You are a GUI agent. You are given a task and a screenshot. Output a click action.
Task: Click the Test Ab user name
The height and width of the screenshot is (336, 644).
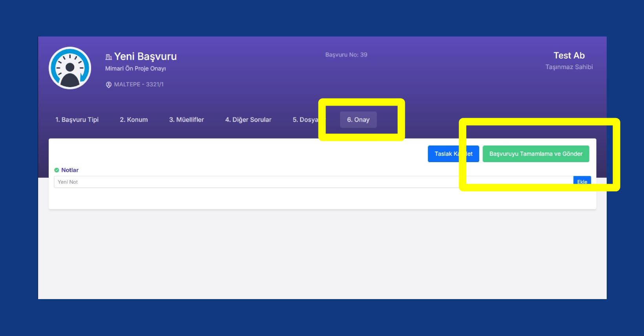click(569, 55)
